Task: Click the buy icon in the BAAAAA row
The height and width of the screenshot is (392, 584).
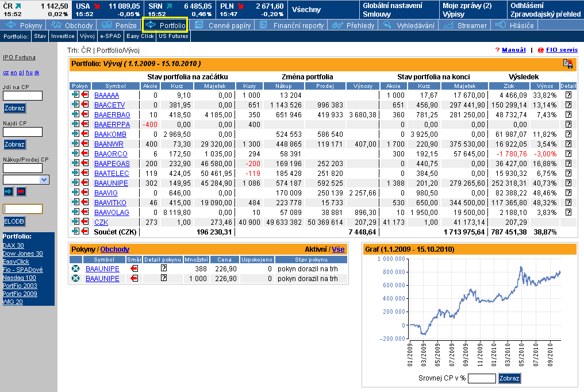Action: point(76,95)
